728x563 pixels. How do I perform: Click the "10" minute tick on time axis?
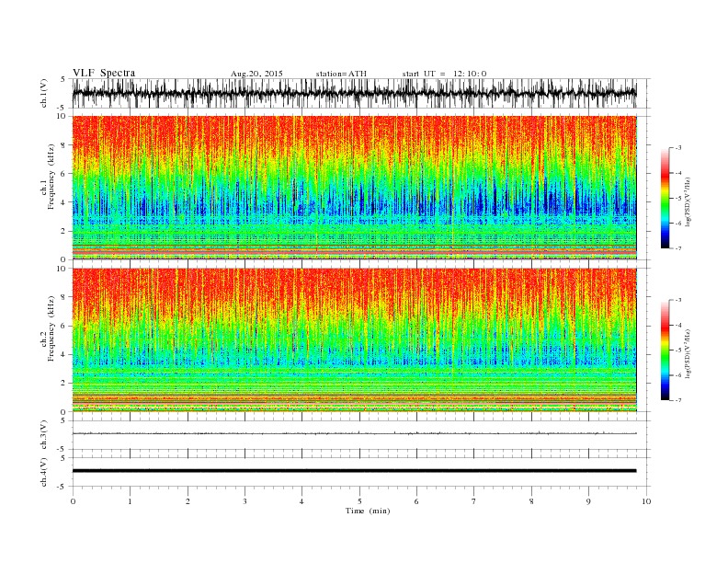pyautogui.click(x=646, y=501)
